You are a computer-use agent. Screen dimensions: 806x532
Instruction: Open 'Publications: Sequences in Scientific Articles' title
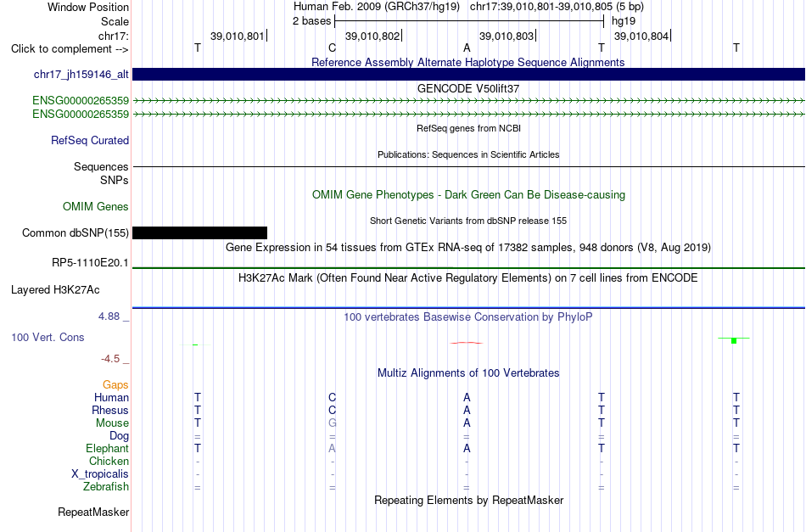coord(468,154)
